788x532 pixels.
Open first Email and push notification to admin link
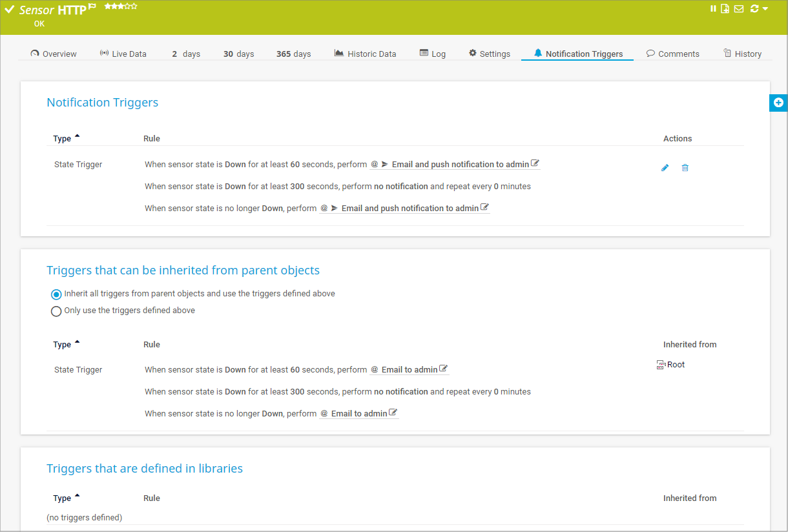[460, 165]
